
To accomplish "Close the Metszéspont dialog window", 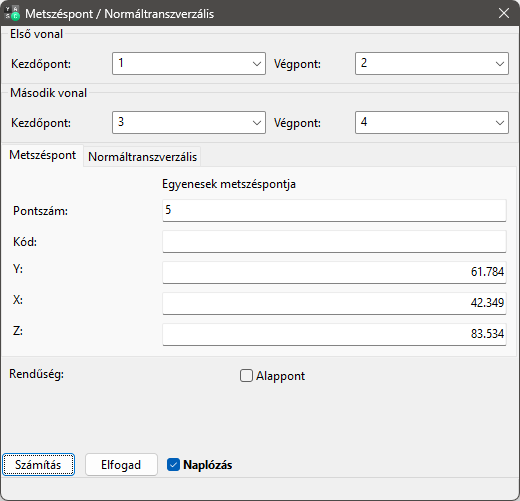I will [504, 13].
